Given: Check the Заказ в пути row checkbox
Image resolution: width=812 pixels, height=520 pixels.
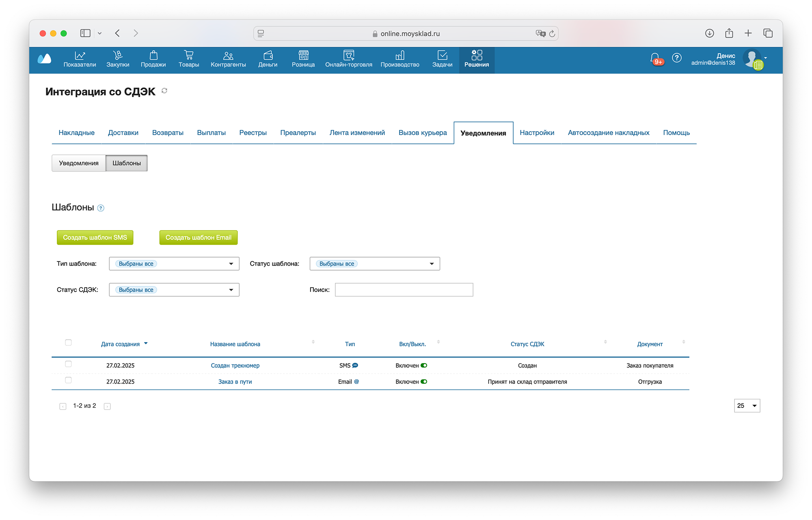Looking at the screenshot, I should (x=68, y=380).
